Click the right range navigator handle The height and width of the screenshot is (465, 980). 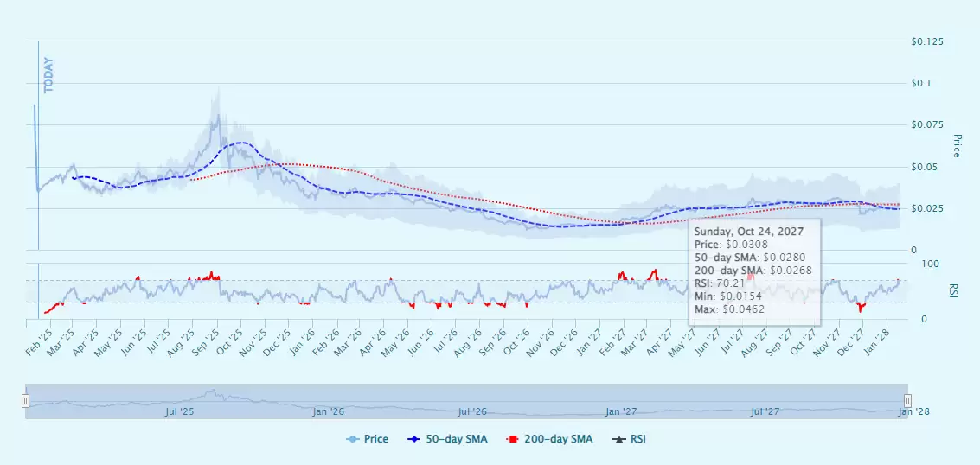coord(907,401)
